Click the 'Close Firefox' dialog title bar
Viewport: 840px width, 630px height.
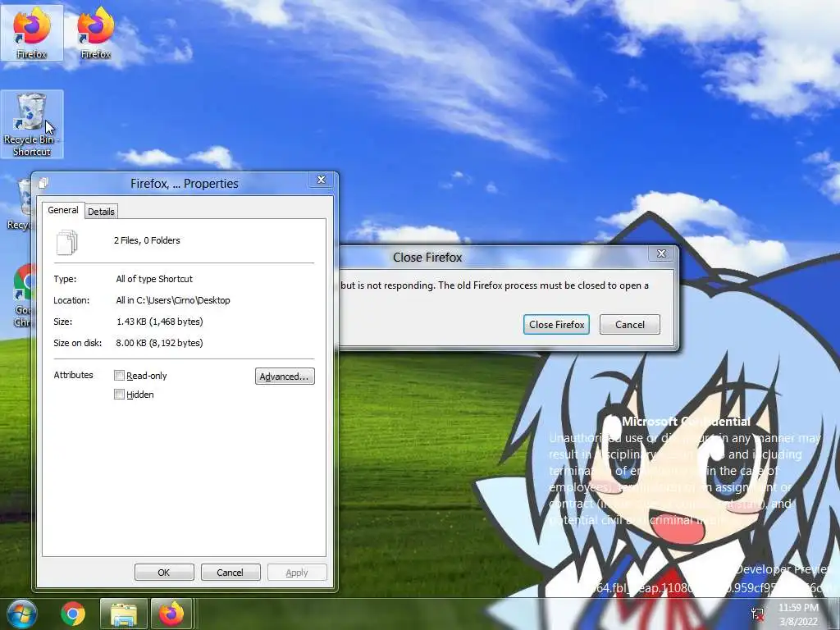tap(427, 257)
